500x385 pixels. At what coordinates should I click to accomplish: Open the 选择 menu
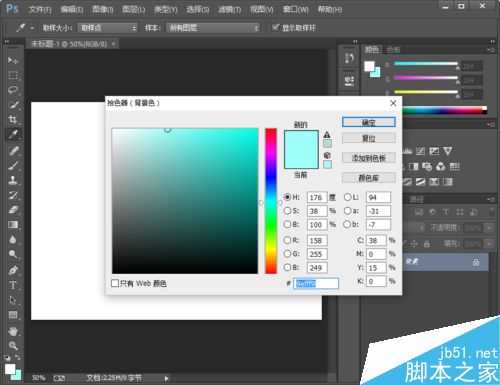coord(198,10)
